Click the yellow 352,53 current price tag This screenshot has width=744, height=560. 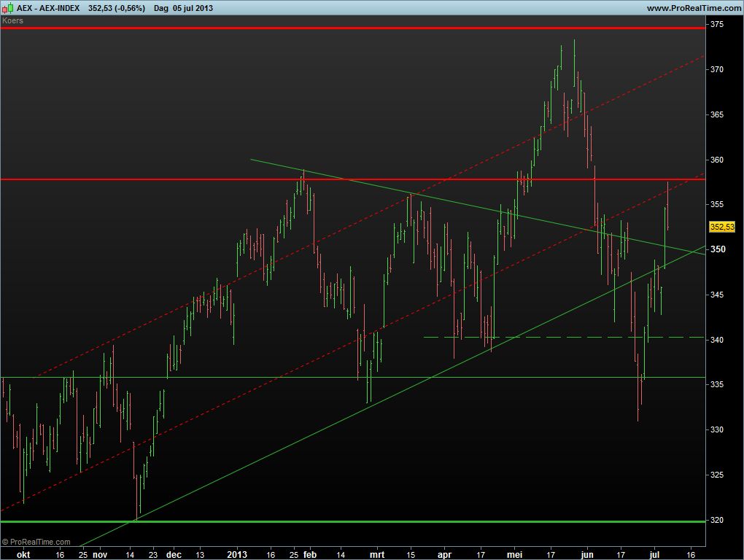[721, 227]
